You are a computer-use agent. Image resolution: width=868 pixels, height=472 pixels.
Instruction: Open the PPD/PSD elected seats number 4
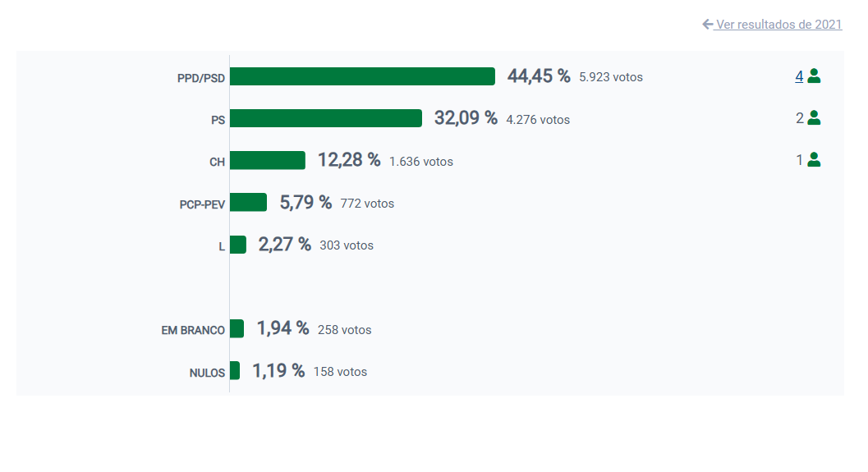coord(799,76)
